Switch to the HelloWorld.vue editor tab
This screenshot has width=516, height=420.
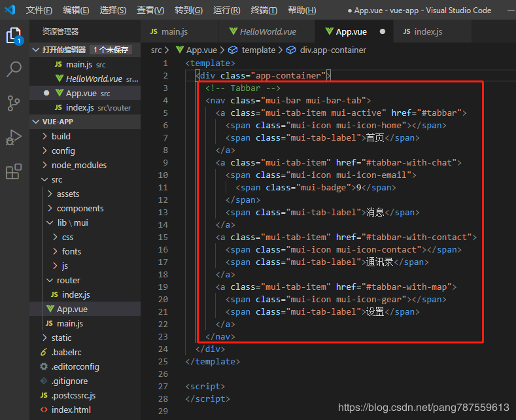[267, 31]
